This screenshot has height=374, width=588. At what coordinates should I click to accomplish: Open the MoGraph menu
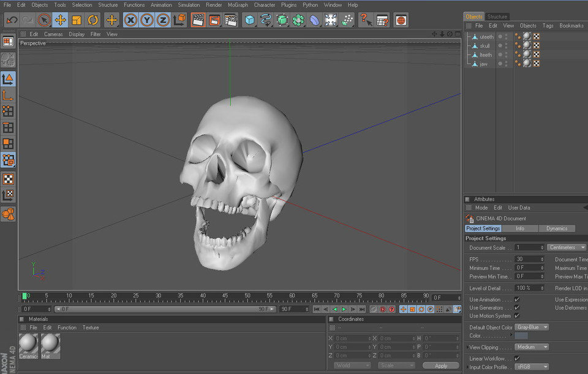[237, 4]
